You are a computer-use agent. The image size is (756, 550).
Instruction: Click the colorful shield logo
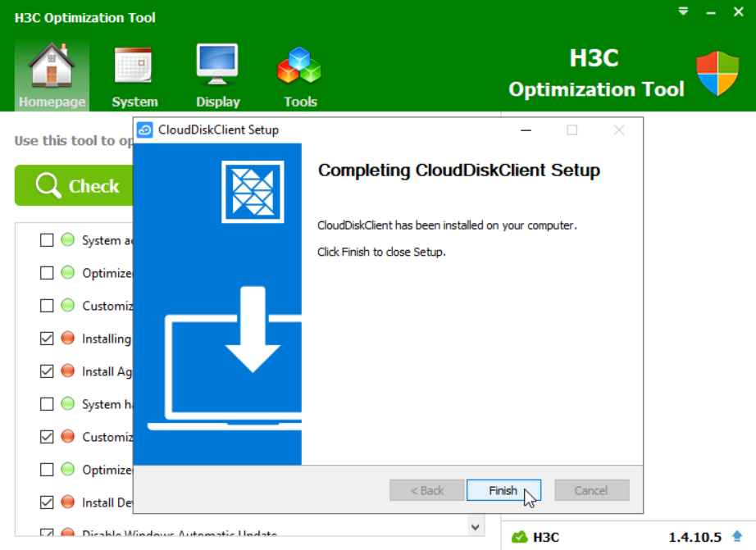point(717,73)
